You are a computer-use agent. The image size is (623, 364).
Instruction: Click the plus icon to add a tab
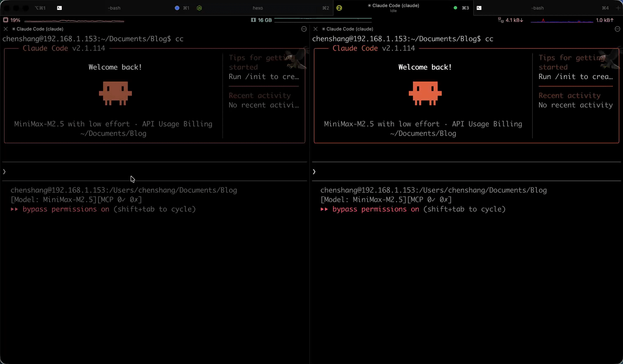[618, 8]
